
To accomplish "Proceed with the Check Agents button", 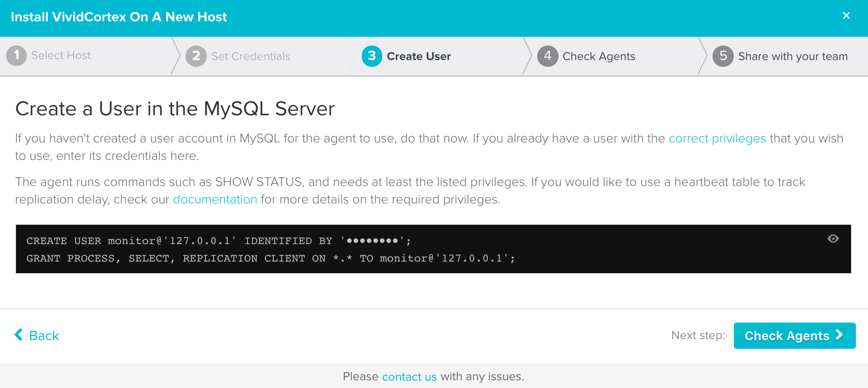I will click(x=787, y=336).
